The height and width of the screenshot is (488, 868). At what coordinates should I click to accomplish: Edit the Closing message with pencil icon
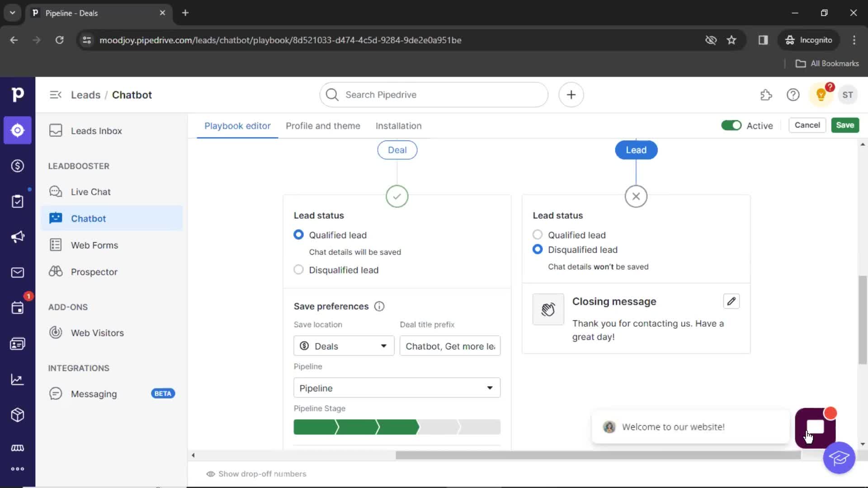coord(731,301)
